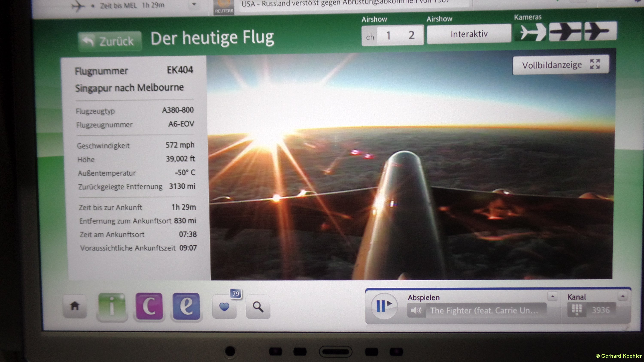This screenshot has height=362, width=644.
Task: Switch to the tail camera plane icon
Action: click(x=600, y=31)
